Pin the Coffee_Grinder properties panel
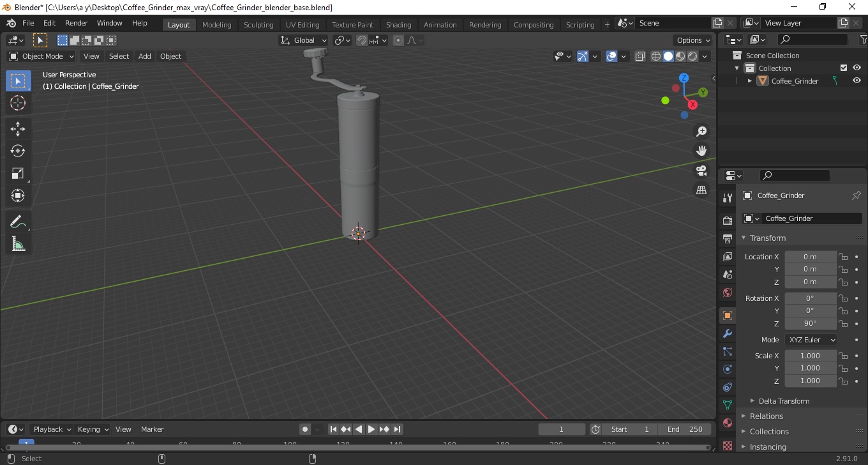The height and width of the screenshot is (465, 868). (x=857, y=195)
